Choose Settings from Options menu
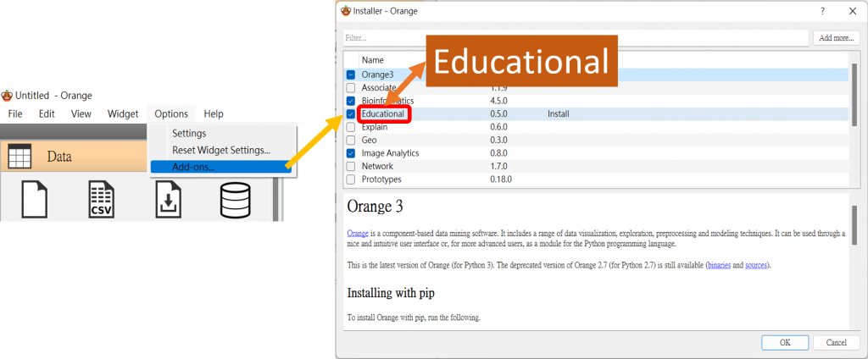 189,133
